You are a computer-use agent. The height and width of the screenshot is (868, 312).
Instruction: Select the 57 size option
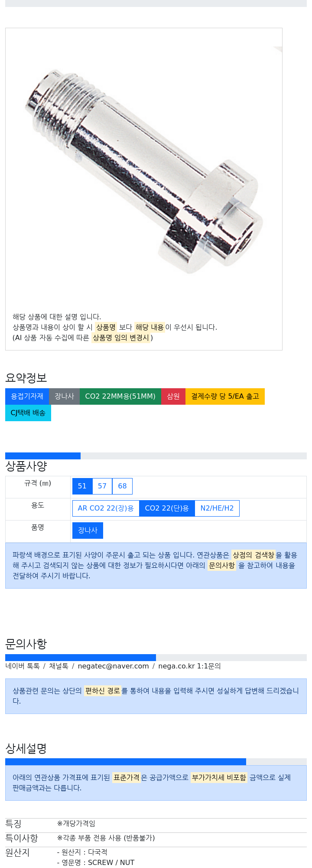pos(102,486)
